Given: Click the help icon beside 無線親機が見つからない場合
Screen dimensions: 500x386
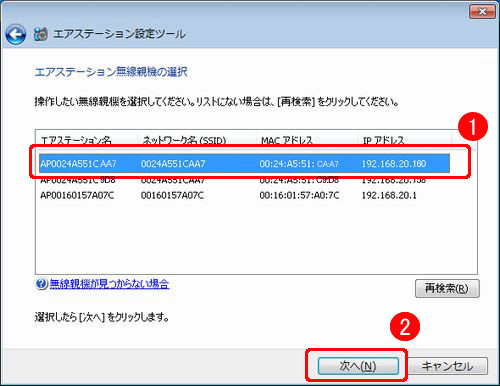Looking at the screenshot, I should [x=41, y=284].
